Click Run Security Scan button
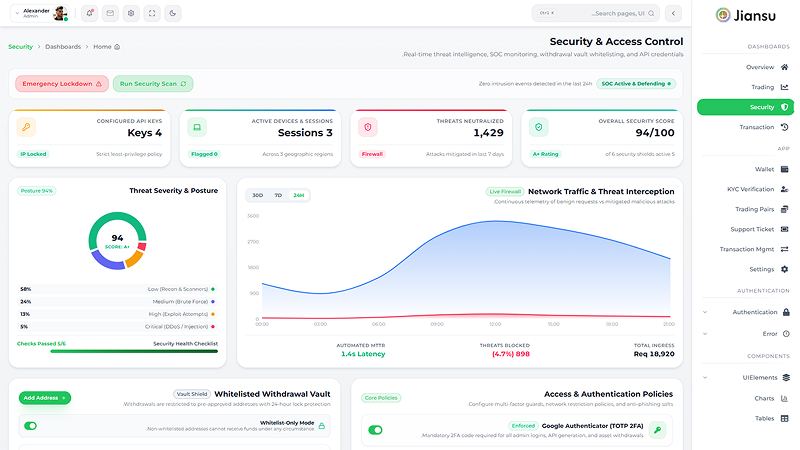This screenshot has height=450, width=800. [x=153, y=84]
